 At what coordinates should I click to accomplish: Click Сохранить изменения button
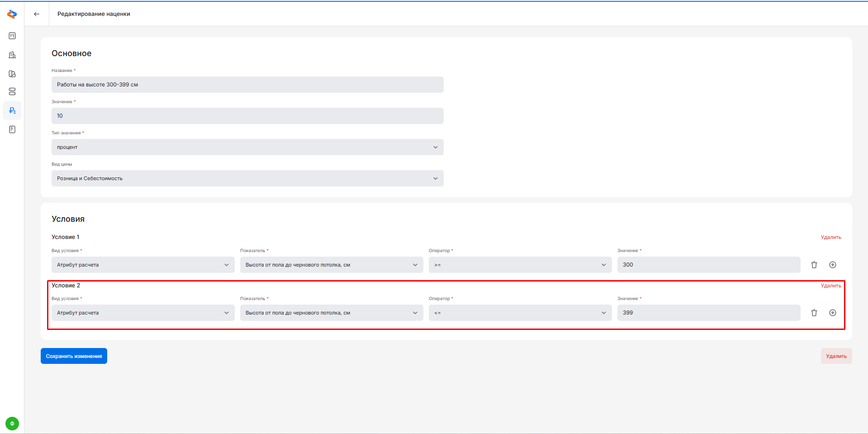pyautogui.click(x=74, y=356)
